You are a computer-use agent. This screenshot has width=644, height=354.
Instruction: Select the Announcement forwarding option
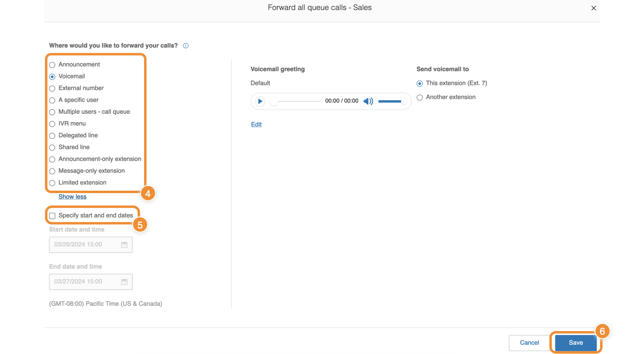(x=52, y=65)
